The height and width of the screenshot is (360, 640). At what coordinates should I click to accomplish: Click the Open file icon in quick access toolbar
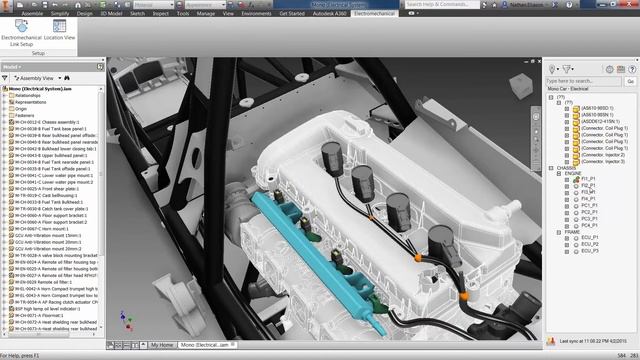click(x=35, y=5)
